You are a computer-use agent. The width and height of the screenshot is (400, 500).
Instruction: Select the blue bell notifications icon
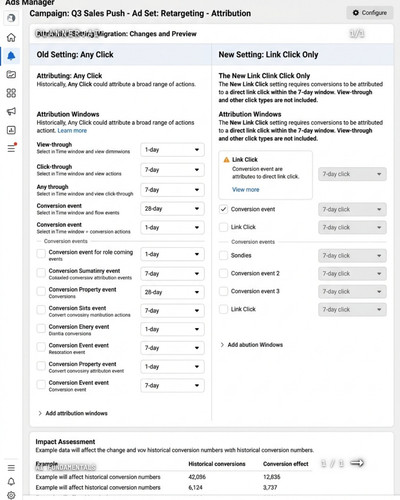(11, 56)
